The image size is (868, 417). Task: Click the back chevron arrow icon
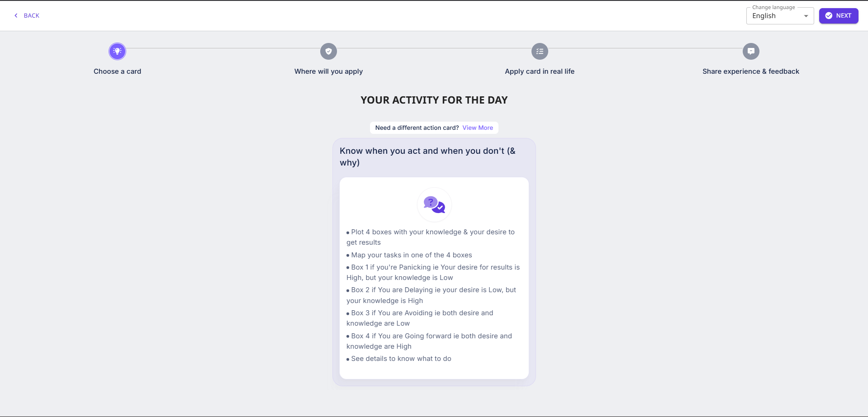pos(16,16)
